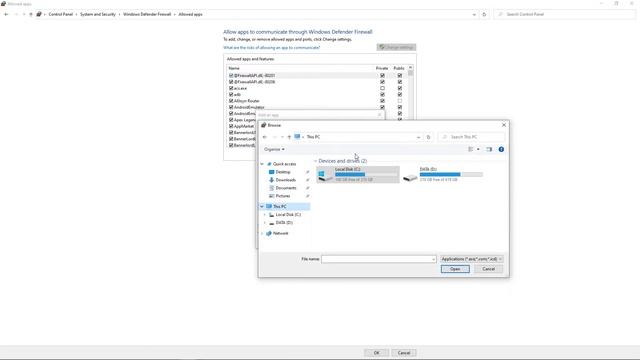The width and height of the screenshot is (640, 360).
Task: Click the Private column header
Action: pyautogui.click(x=382, y=68)
